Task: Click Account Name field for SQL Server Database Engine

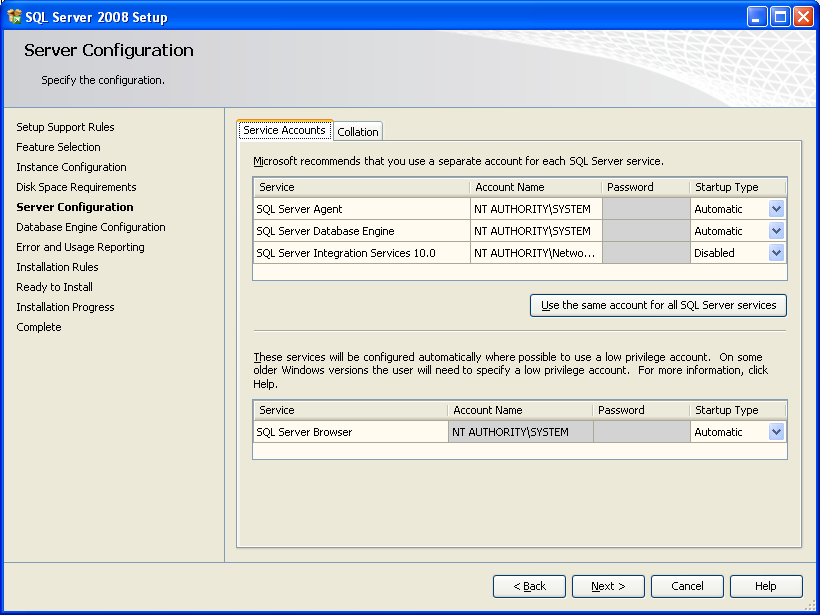Action: pyautogui.click(x=536, y=231)
